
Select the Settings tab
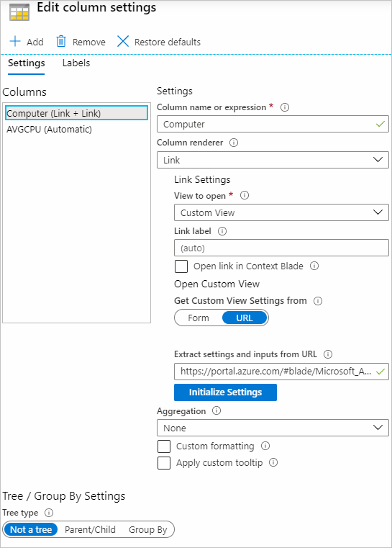[26, 63]
